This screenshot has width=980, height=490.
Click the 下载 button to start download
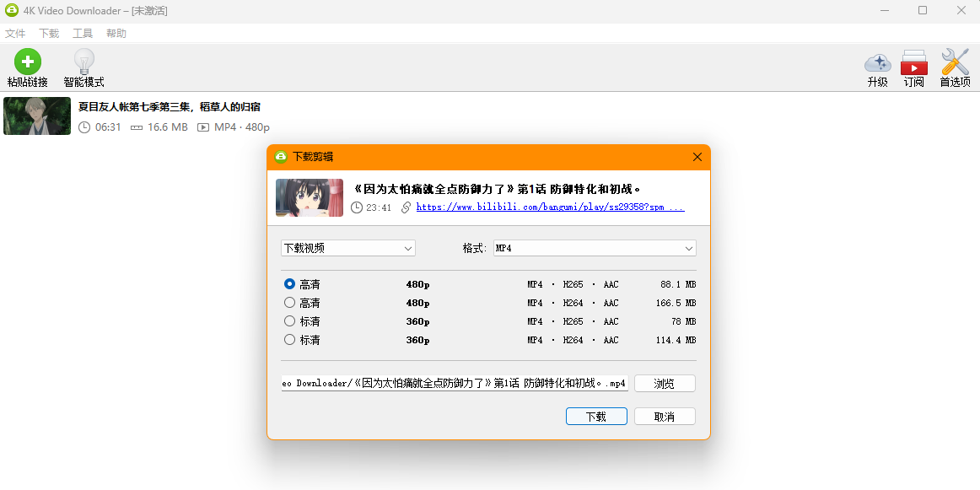pos(596,417)
